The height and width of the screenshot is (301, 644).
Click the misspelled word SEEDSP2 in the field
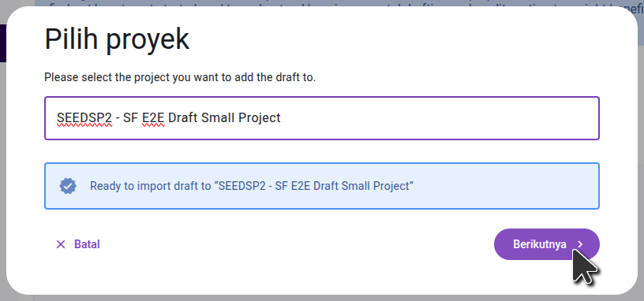coord(84,118)
